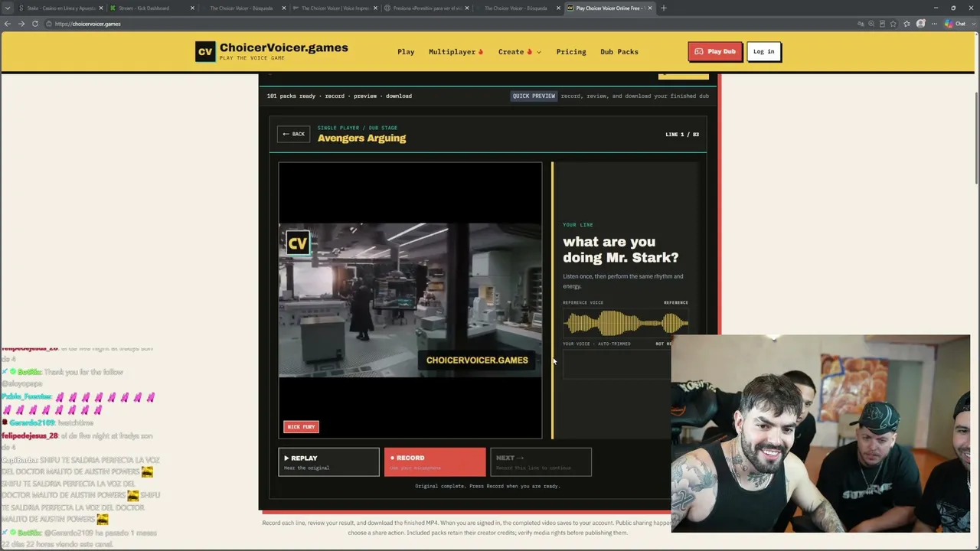Click the Log in button
Image resolution: width=980 pixels, height=551 pixels.
coord(763,51)
